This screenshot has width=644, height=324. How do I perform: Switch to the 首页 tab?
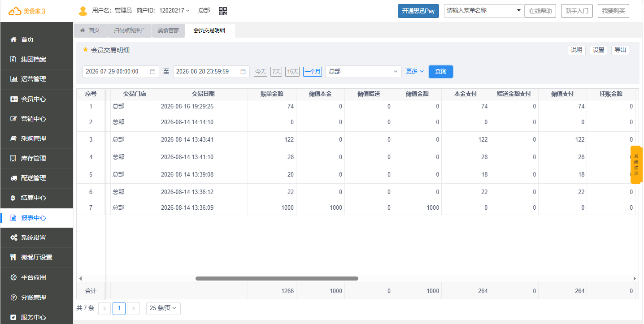tap(90, 30)
